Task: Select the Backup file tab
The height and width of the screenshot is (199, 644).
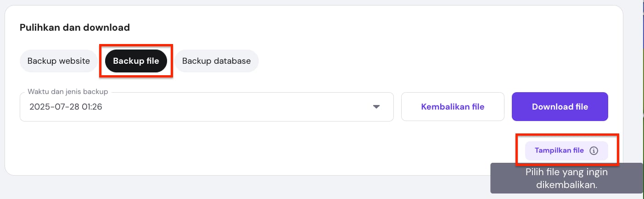Action: click(x=136, y=61)
